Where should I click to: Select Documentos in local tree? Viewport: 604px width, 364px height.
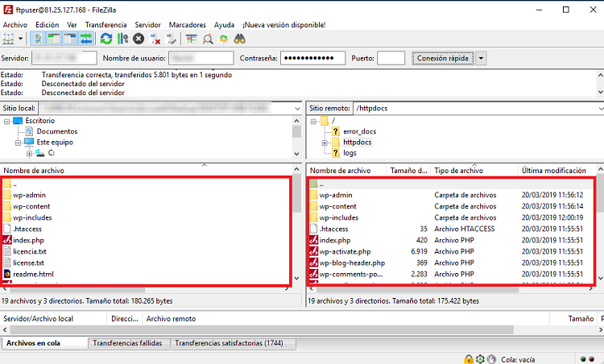tap(57, 131)
